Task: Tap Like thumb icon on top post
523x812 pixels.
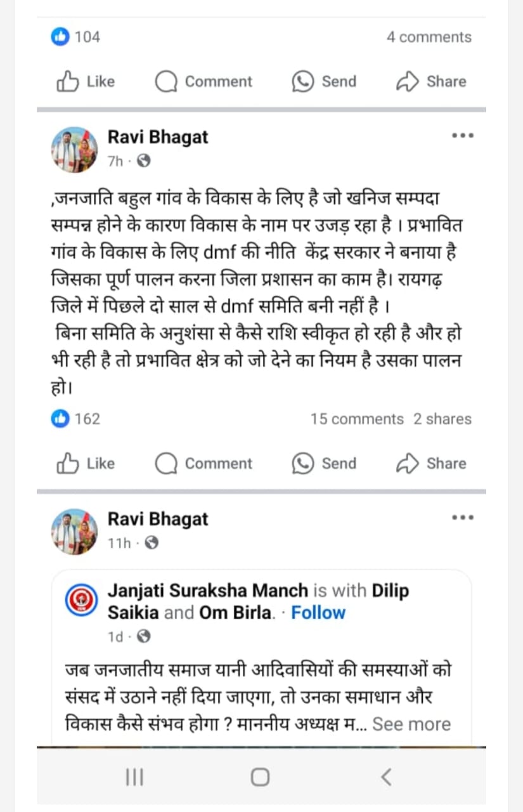Action: tap(67, 82)
